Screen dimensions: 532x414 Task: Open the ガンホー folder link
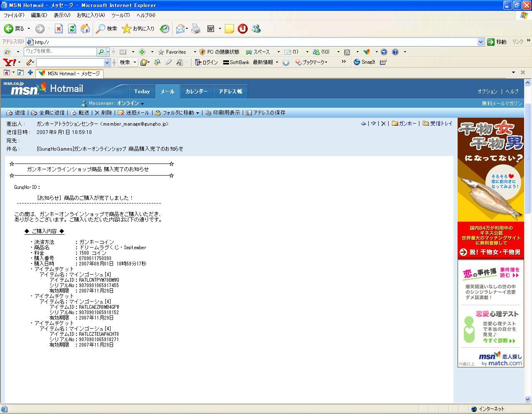[404, 124]
